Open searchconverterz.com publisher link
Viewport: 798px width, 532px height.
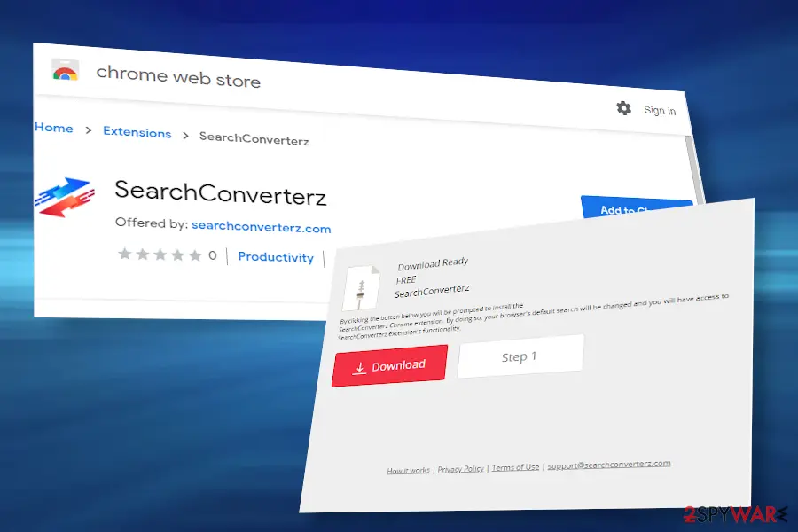click(261, 227)
